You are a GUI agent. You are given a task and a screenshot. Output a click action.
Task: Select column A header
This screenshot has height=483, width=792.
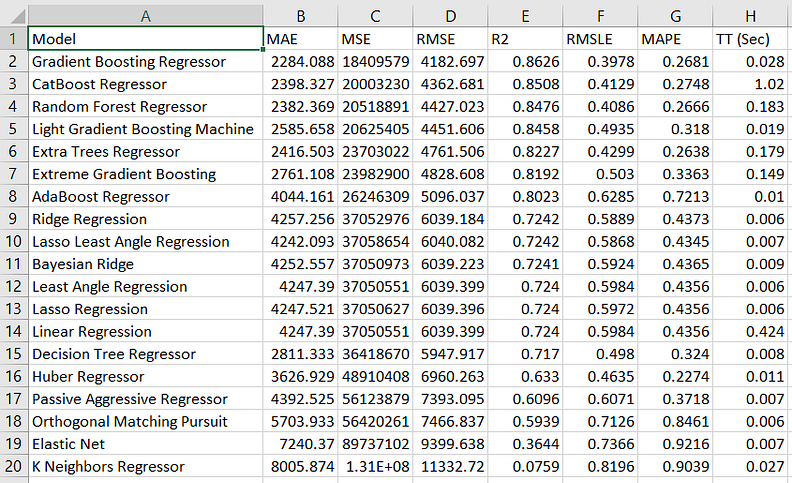point(145,16)
